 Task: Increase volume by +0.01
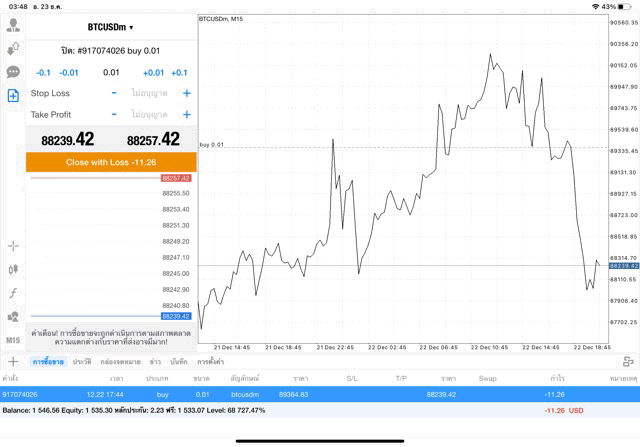point(153,72)
